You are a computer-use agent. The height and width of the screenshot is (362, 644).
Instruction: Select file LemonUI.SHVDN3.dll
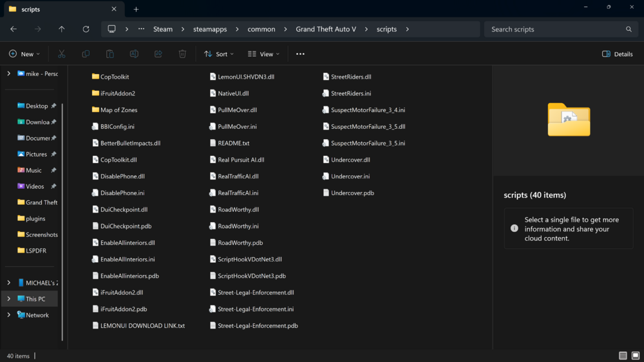[242, 77]
